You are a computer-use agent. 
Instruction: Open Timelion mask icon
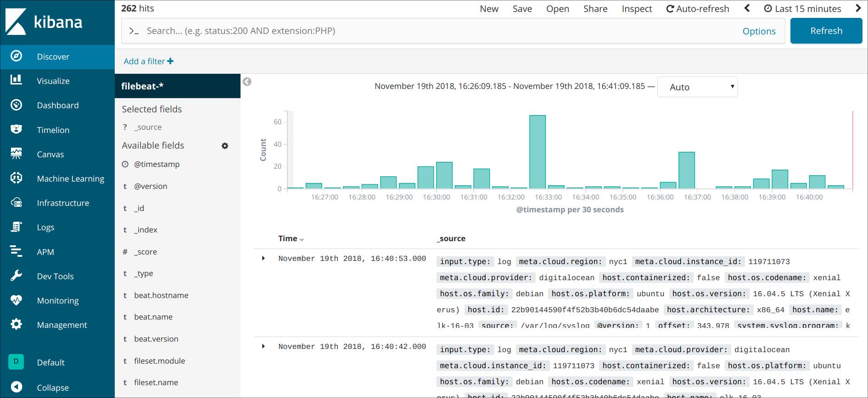[16, 129]
